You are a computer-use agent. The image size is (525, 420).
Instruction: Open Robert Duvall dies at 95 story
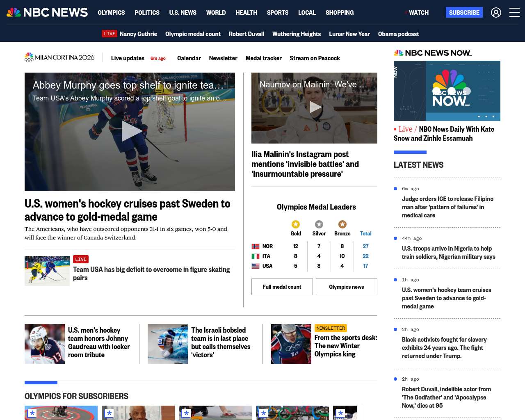(446, 397)
